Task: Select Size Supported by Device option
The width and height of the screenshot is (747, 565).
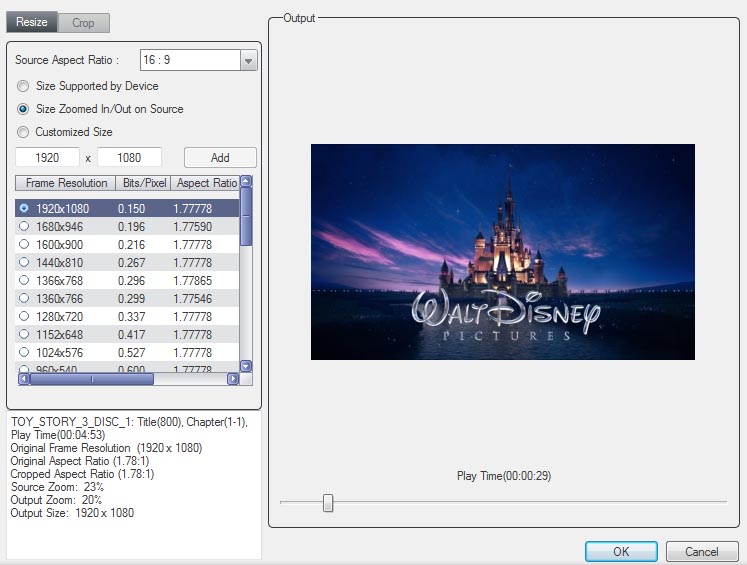Action: coord(23,86)
